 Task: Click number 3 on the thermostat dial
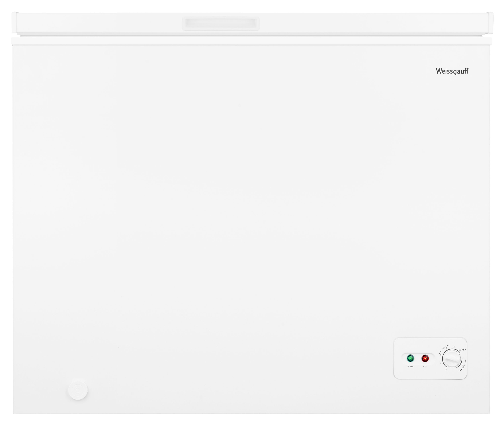(458, 370)
